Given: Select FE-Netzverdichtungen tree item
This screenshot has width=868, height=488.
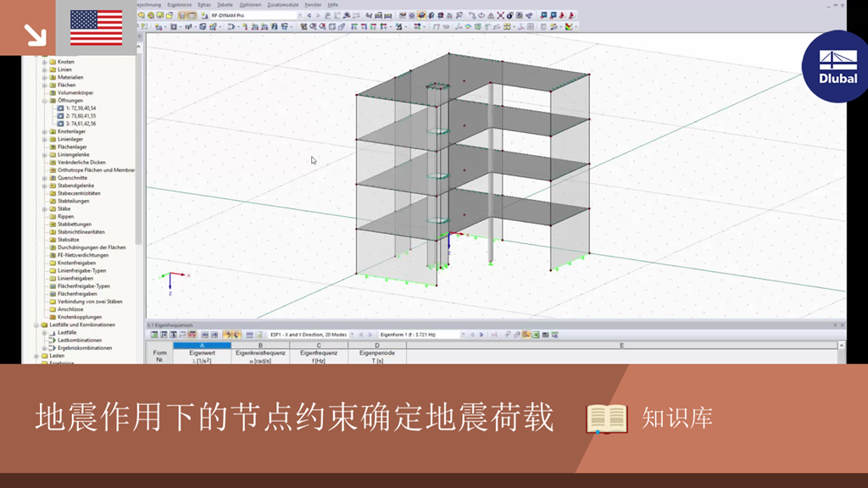Looking at the screenshot, I should click(83, 256).
